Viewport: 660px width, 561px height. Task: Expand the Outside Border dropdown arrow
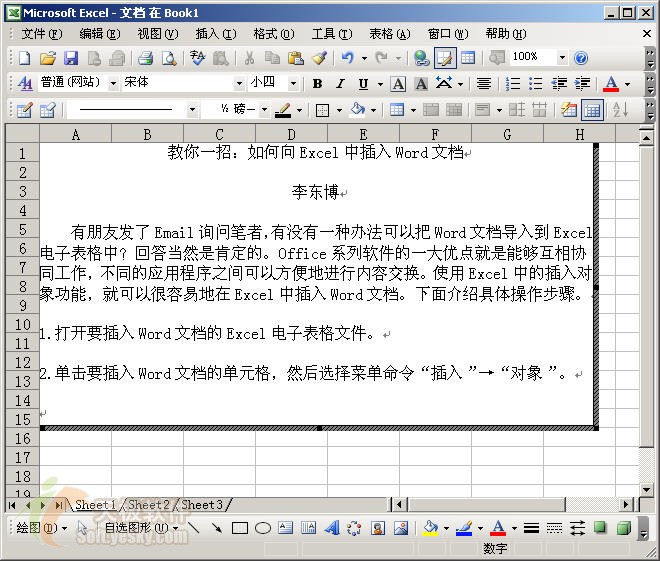tap(339, 110)
